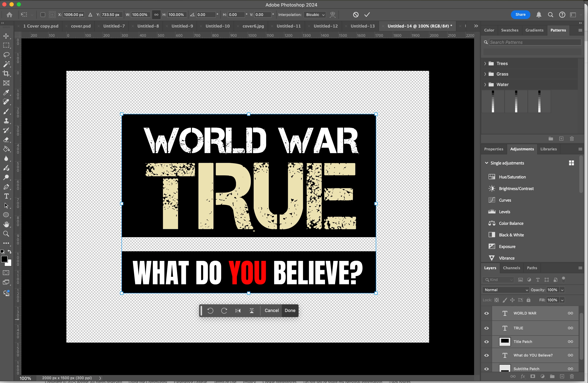The width and height of the screenshot is (588, 383).
Task: Expand the Trees pattern folder
Action: coord(485,64)
